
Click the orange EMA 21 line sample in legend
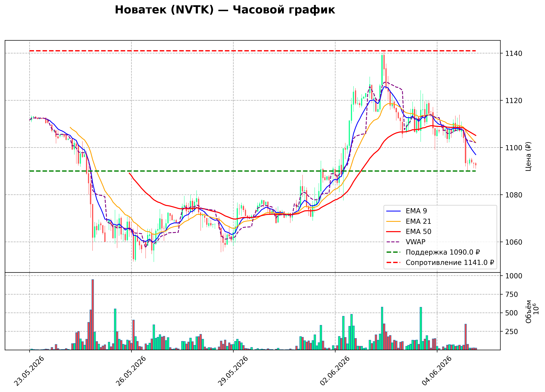pos(394,221)
